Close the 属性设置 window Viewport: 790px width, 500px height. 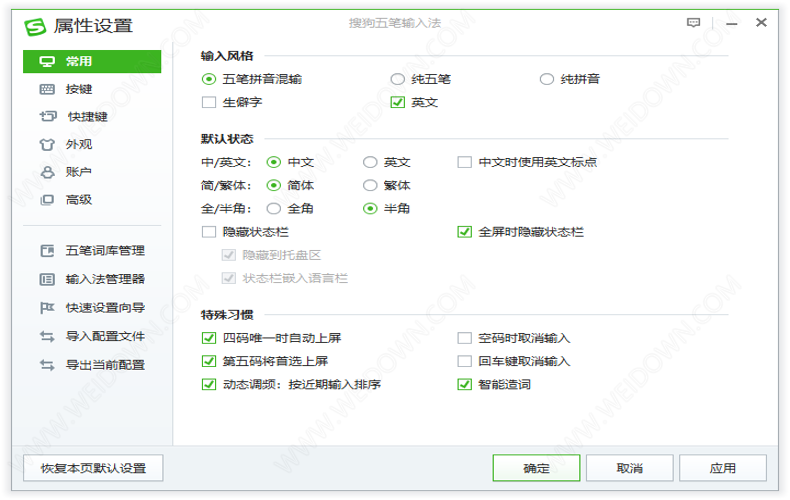pos(761,22)
